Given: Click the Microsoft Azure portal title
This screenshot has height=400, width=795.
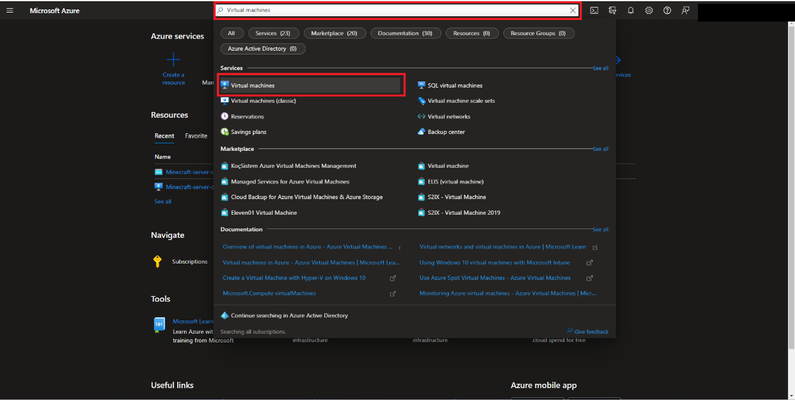Looking at the screenshot, I should (x=54, y=11).
